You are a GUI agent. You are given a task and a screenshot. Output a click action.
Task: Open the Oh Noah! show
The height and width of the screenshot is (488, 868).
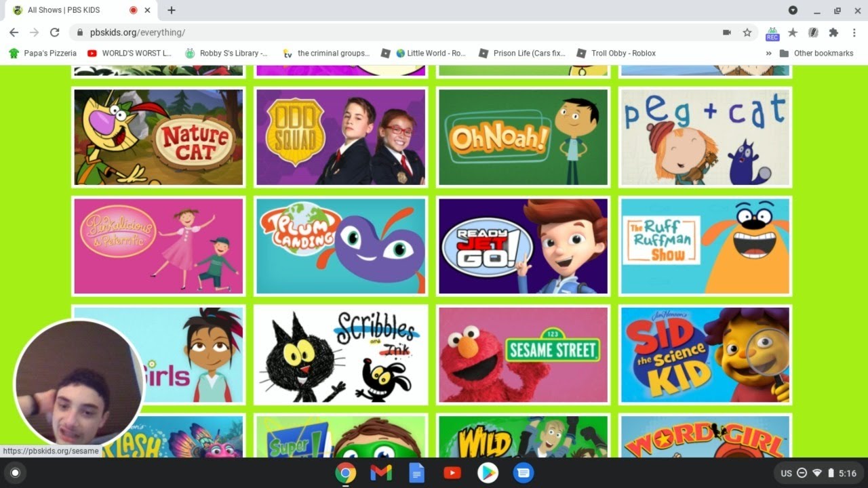click(x=524, y=138)
